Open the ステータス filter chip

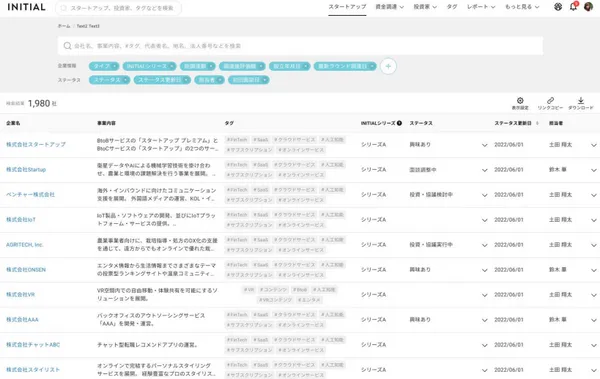click(109, 80)
